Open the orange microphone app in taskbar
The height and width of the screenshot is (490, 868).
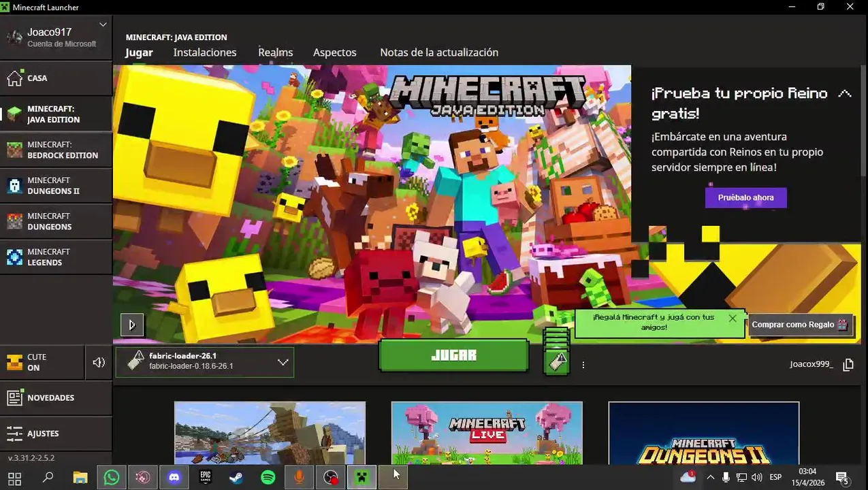(299, 478)
